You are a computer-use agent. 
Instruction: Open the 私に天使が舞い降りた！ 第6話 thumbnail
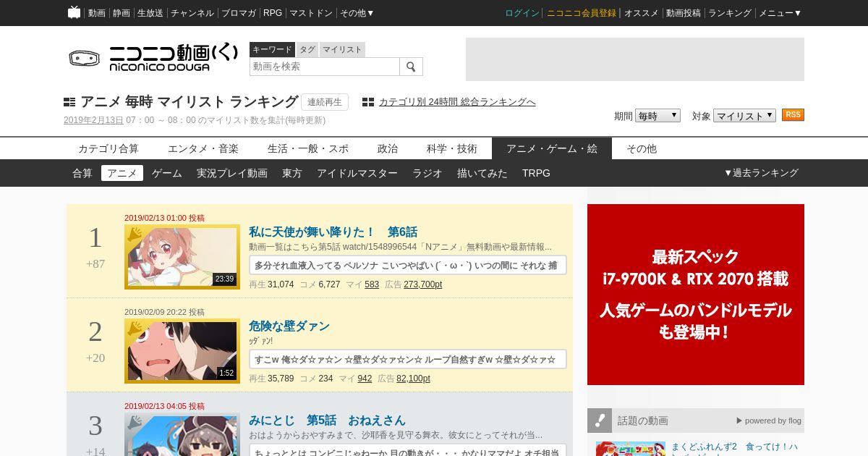click(x=182, y=257)
